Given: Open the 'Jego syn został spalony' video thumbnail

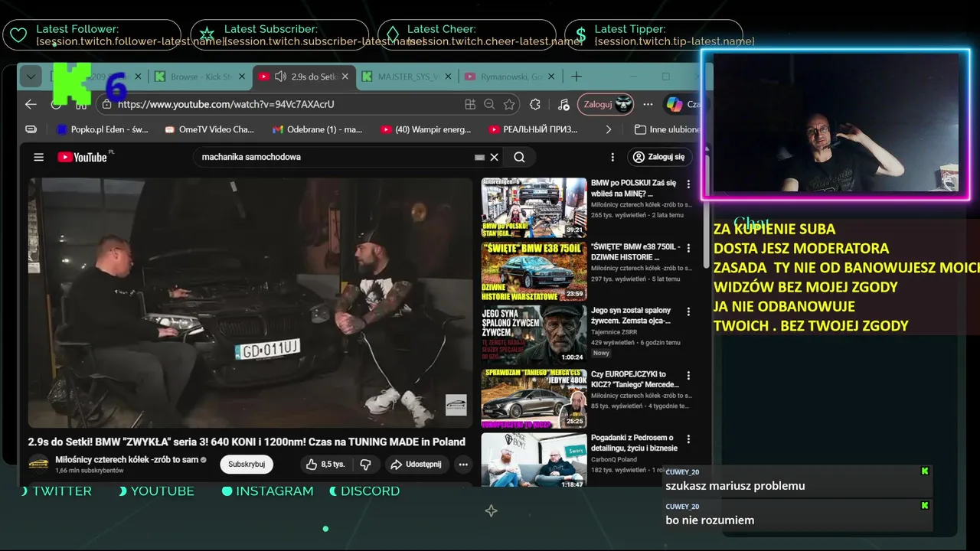Looking at the screenshot, I should [x=534, y=335].
